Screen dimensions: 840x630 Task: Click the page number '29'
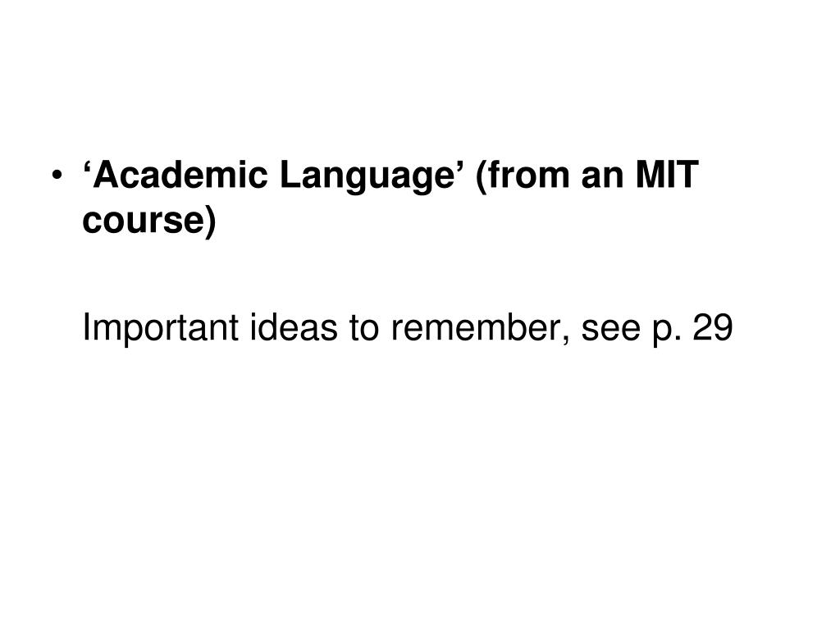[x=713, y=326]
